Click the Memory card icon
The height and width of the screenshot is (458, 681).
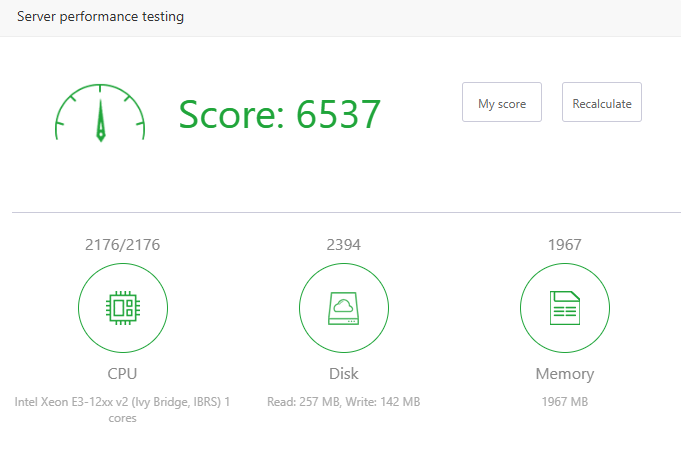(565, 309)
